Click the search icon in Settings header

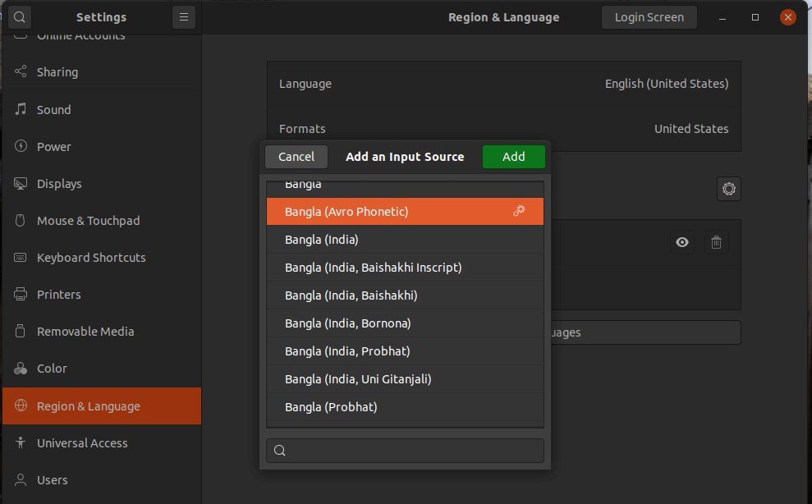point(20,17)
